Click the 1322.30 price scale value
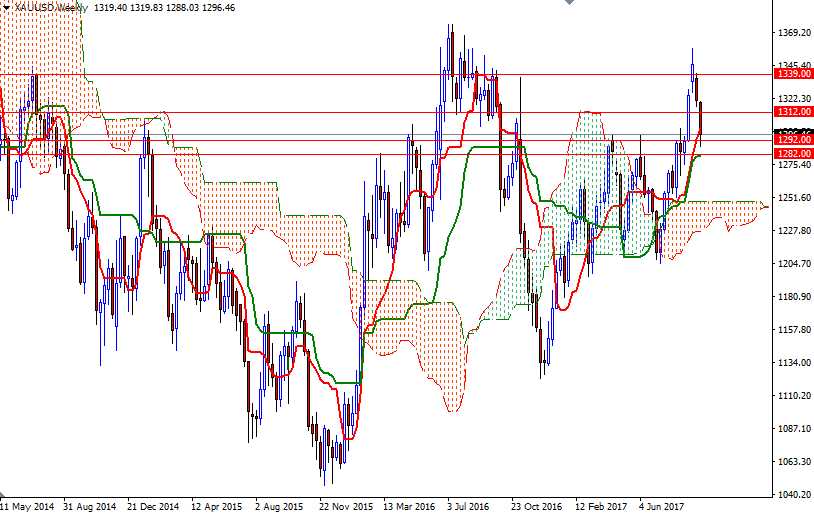814x514 pixels. (794, 98)
